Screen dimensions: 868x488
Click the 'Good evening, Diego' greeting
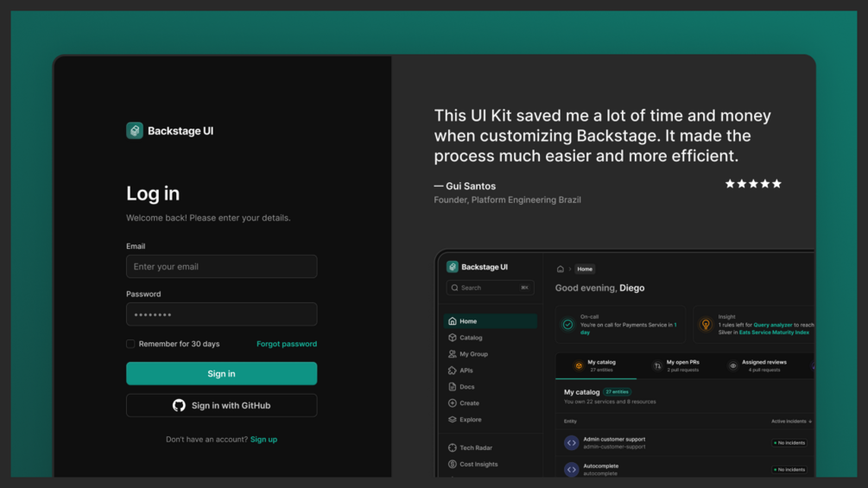pyautogui.click(x=599, y=288)
